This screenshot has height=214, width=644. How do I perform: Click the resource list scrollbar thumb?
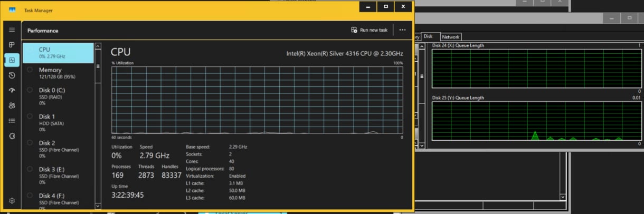(98, 66)
